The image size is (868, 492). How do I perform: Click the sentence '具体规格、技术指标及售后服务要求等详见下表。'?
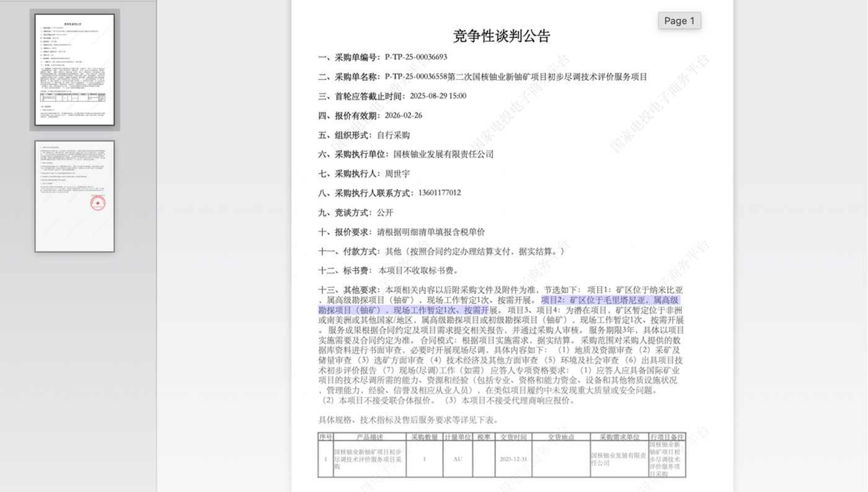[409, 420]
